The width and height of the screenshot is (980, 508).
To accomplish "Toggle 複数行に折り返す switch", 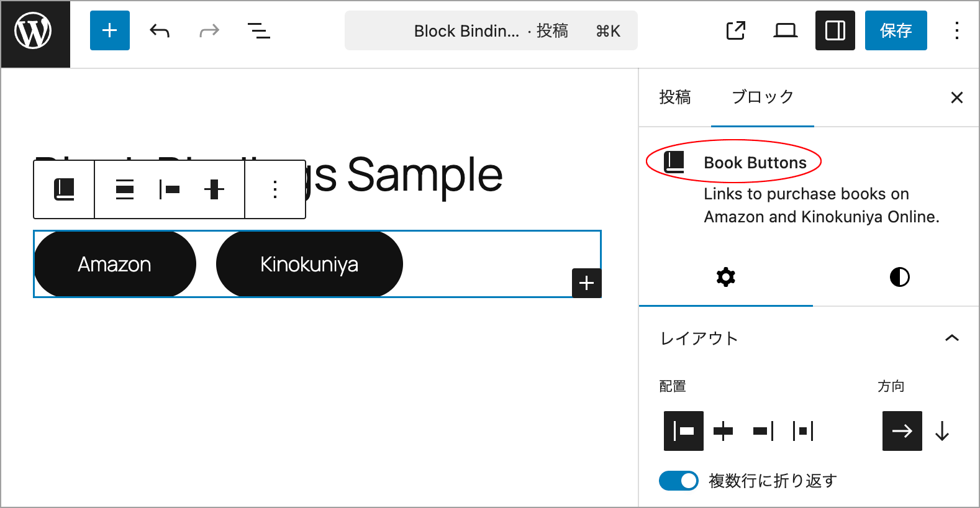I will pyautogui.click(x=679, y=481).
